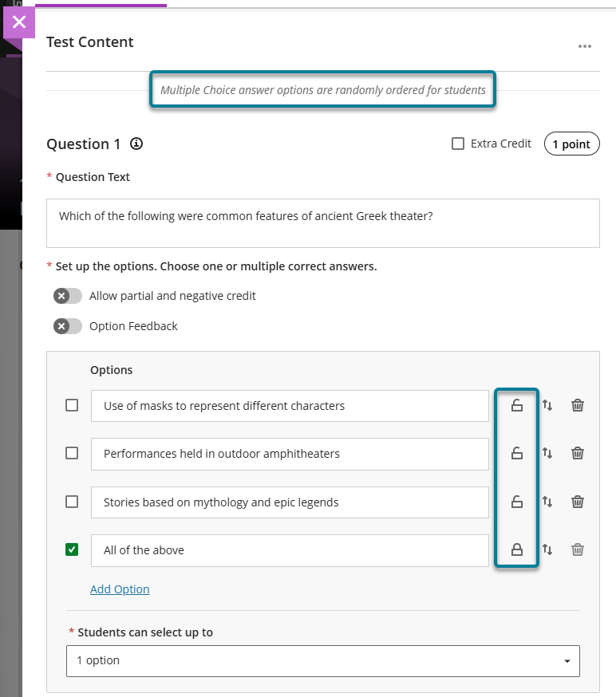This screenshot has height=697, width=616.
Task: Uncheck "All of the above" as correct answer
Action: coord(71,550)
